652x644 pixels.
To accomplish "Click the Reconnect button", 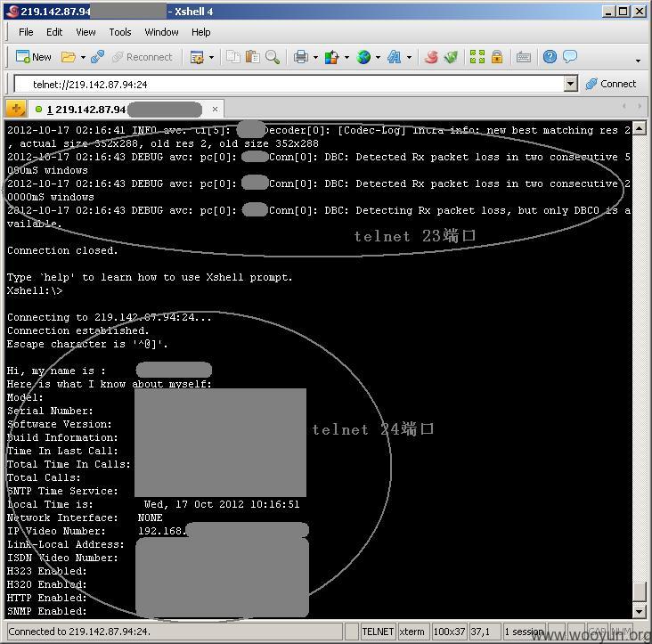I will pos(143,57).
